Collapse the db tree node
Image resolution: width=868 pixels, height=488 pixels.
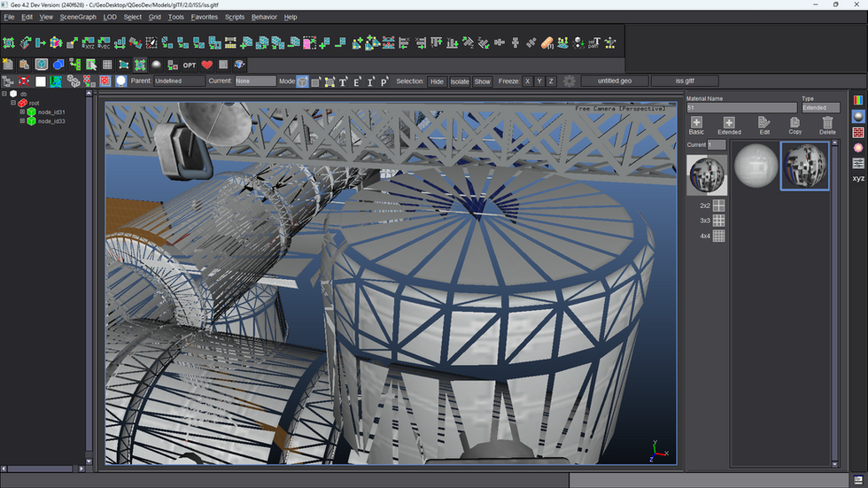(4, 94)
